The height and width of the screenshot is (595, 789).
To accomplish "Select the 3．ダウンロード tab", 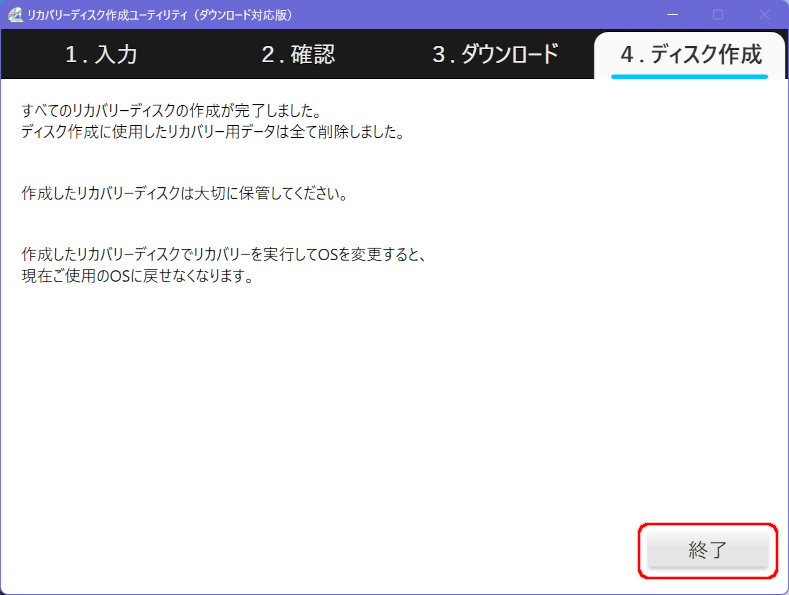I will [496, 54].
